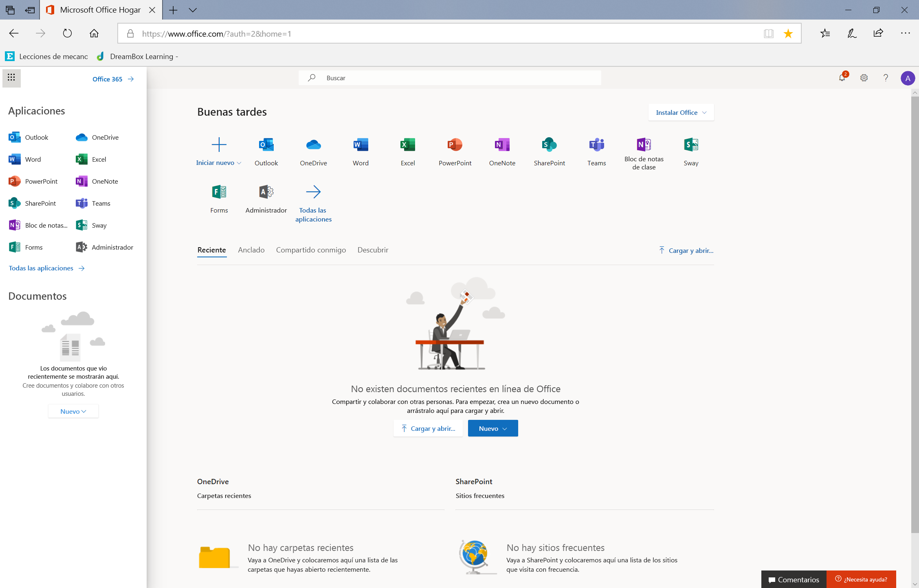
Task: Click the settings gear icon
Action: point(864,78)
